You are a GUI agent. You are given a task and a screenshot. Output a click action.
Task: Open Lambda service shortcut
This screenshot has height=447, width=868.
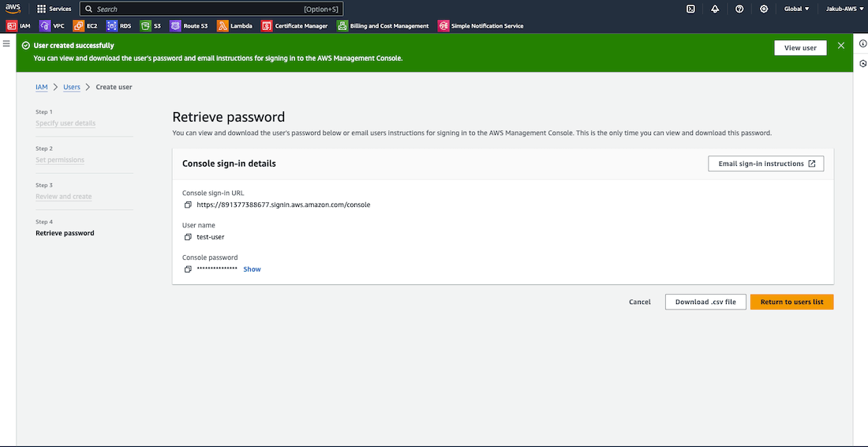coord(234,26)
